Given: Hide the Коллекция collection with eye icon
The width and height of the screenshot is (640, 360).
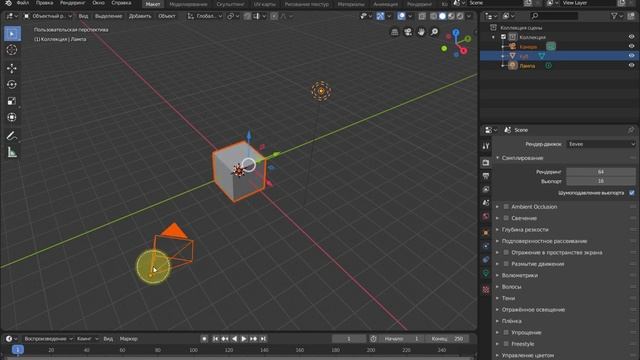Looking at the screenshot, I should click(631, 37).
